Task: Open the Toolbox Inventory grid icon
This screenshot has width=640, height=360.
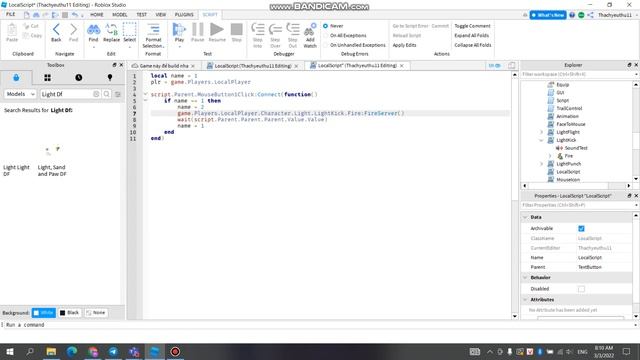Action: [x=47, y=78]
